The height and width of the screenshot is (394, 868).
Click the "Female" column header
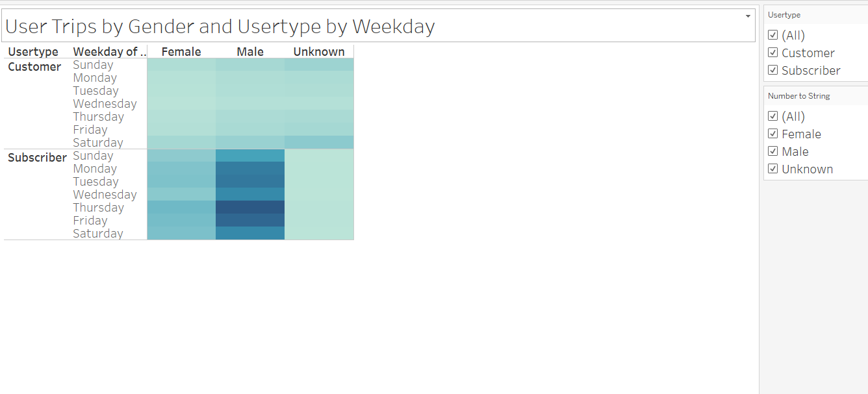click(181, 51)
